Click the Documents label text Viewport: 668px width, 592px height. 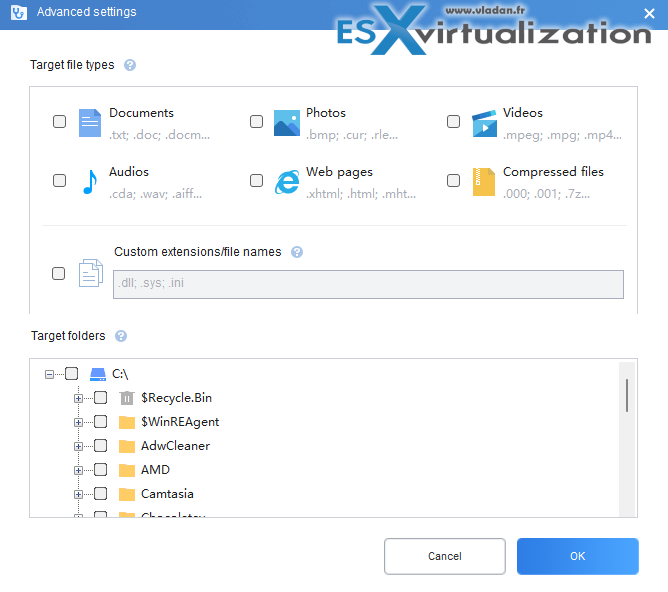click(x=141, y=113)
